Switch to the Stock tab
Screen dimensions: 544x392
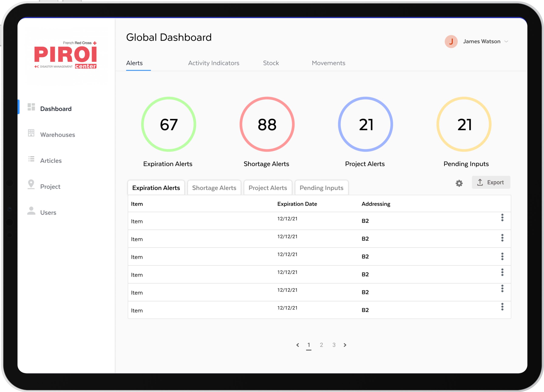271,63
